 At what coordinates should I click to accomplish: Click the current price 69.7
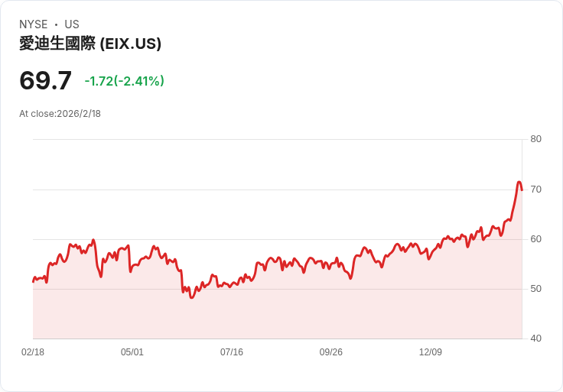pyautogui.click(x=46, y=80)
